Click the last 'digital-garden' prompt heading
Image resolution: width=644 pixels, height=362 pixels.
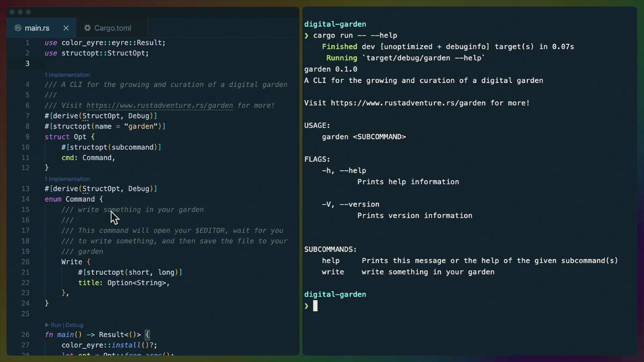click(335, 294)
